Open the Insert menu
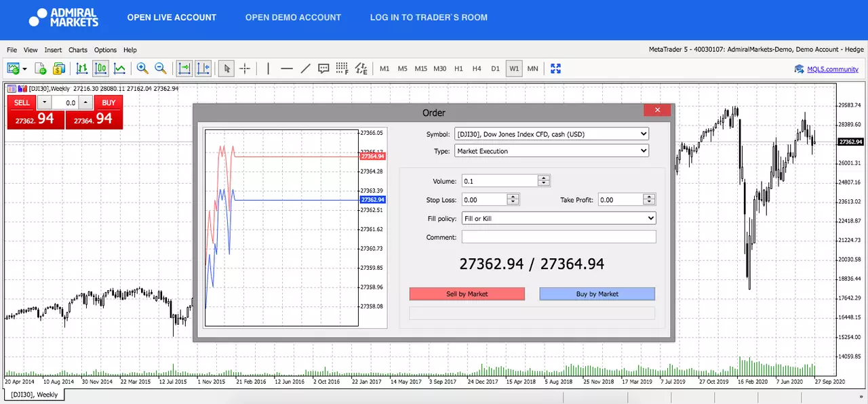Viewport: 868px width, 404px height. click(x=53, y=50)
